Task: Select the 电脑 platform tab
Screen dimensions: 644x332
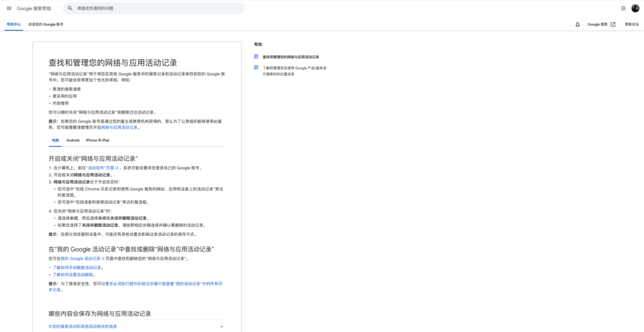Action: click(55, 140)
